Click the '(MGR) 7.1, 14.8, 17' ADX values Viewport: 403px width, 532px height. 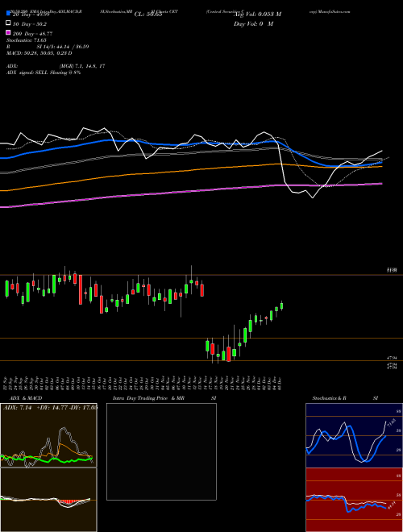(82, 66)
